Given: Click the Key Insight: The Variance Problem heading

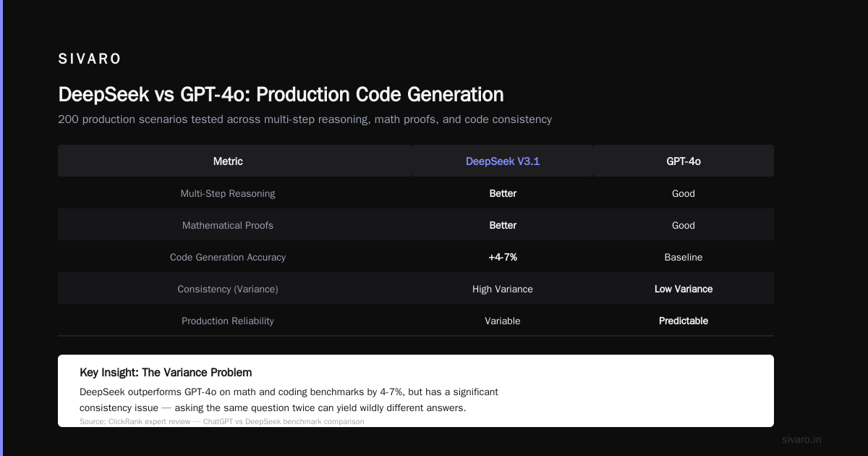Looking at the screenshot, I should pos(166,372).
